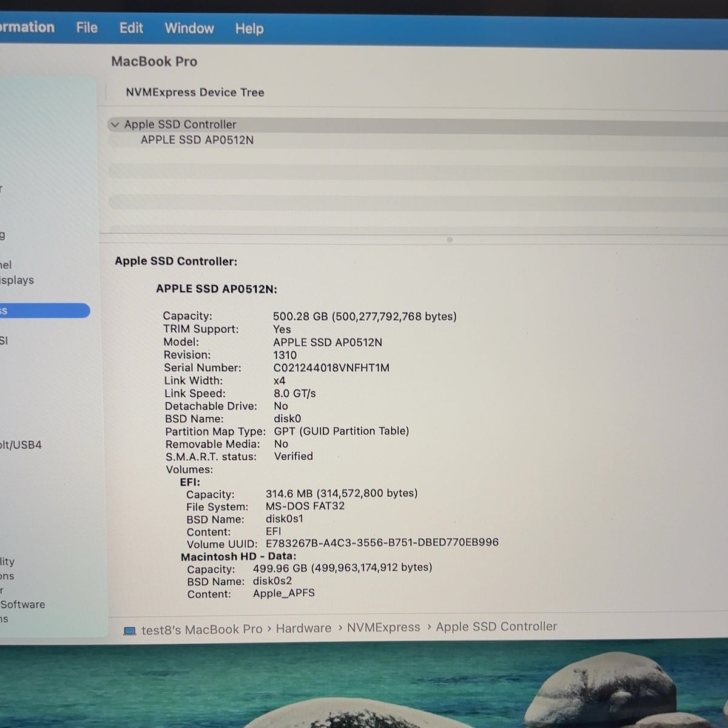Image resolution: width=728 pixels, height=728 pixels.
Task: Click the MacBook Pro window title
Action: click(x=154, y=61)
